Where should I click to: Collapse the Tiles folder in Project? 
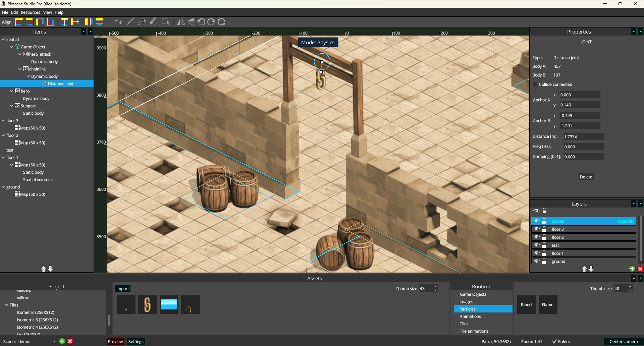point(7,305)
